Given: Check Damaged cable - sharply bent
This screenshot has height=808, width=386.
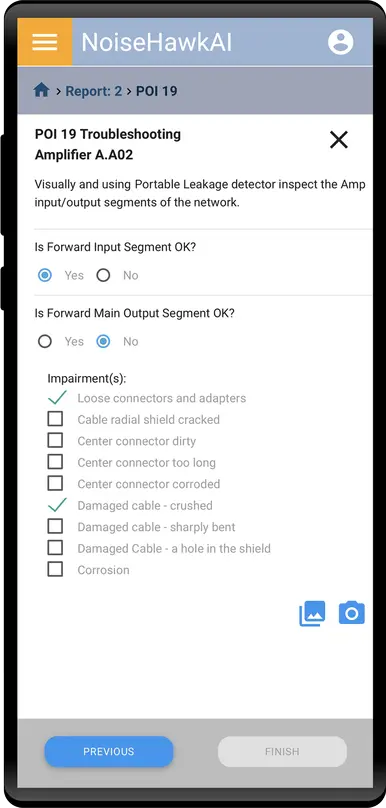Looking at the screenshot, I should pos(55,527).
